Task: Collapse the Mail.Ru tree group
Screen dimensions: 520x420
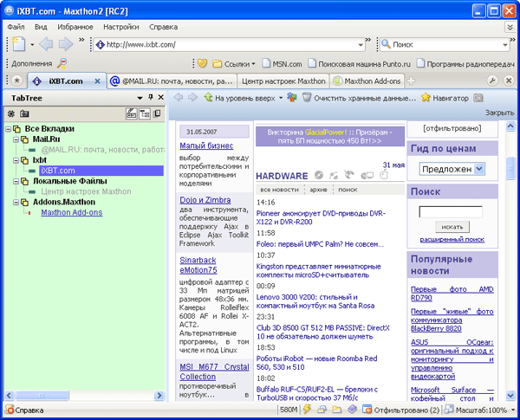Action: coord(16,139)
